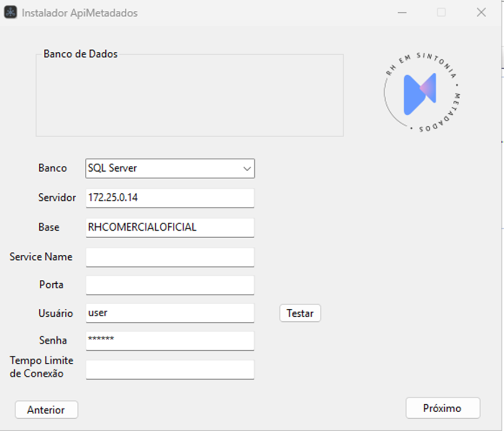Close the Instalador ApiMetadados window
The height and width of the screenshot is (431, 504).
tap(481, 13)
